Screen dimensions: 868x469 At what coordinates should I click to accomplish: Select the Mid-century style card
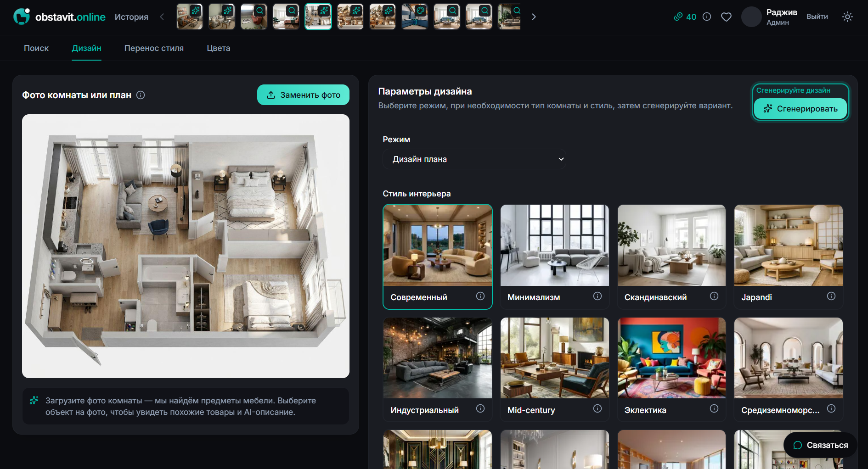tap(555, 369)
